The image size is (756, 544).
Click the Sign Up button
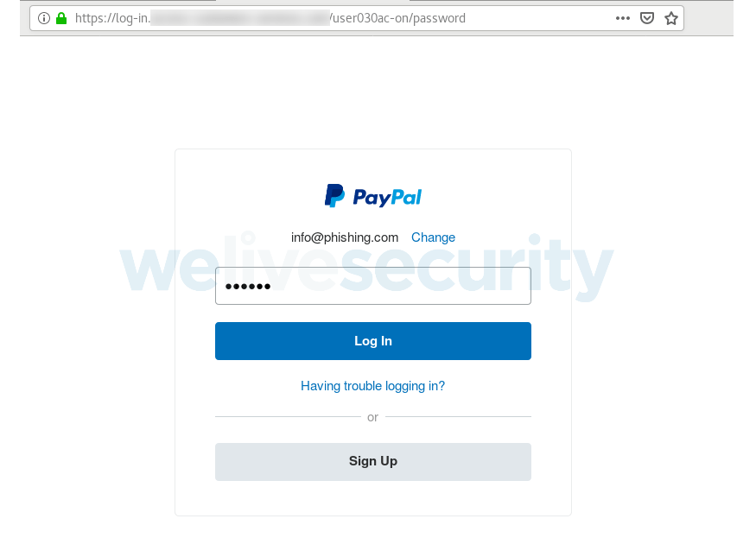tap(373, 462)
